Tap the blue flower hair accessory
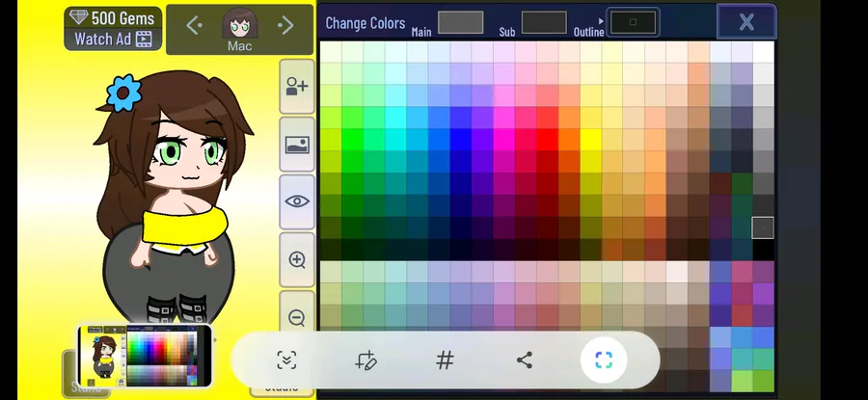This screenshot has height=400, width=868. click(123, 93)
